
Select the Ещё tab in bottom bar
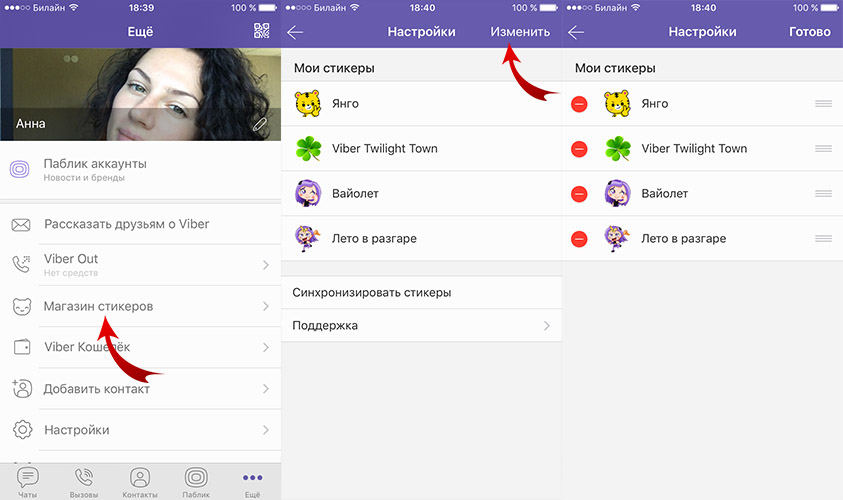(x=252, y=482)
